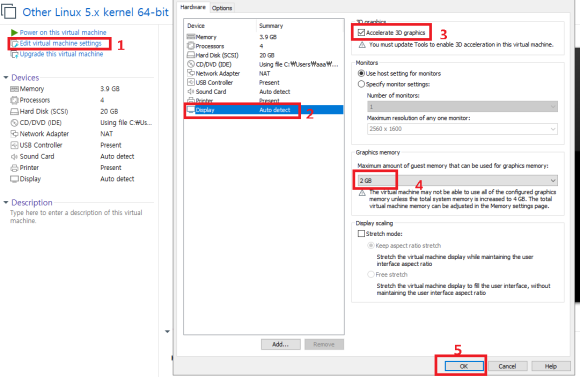Click warning icon under Accelerate 3D graphics
The image size is (580, 377).
(362, 45)
